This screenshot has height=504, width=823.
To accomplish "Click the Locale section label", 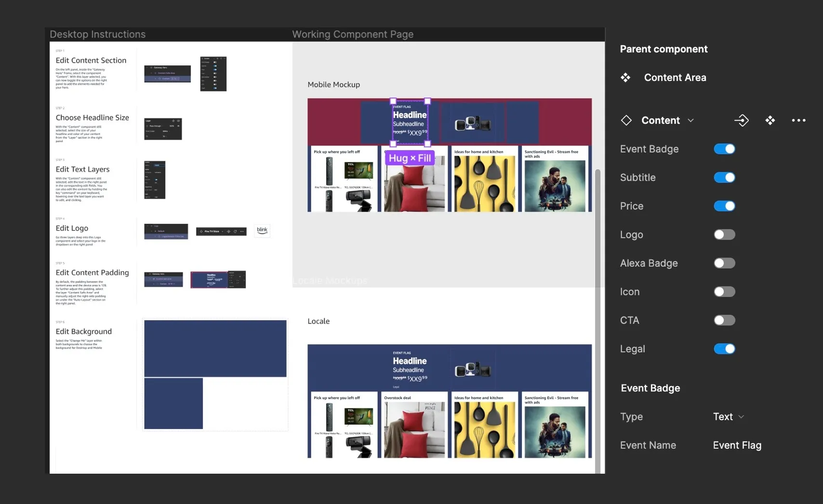I will (319, 321).
